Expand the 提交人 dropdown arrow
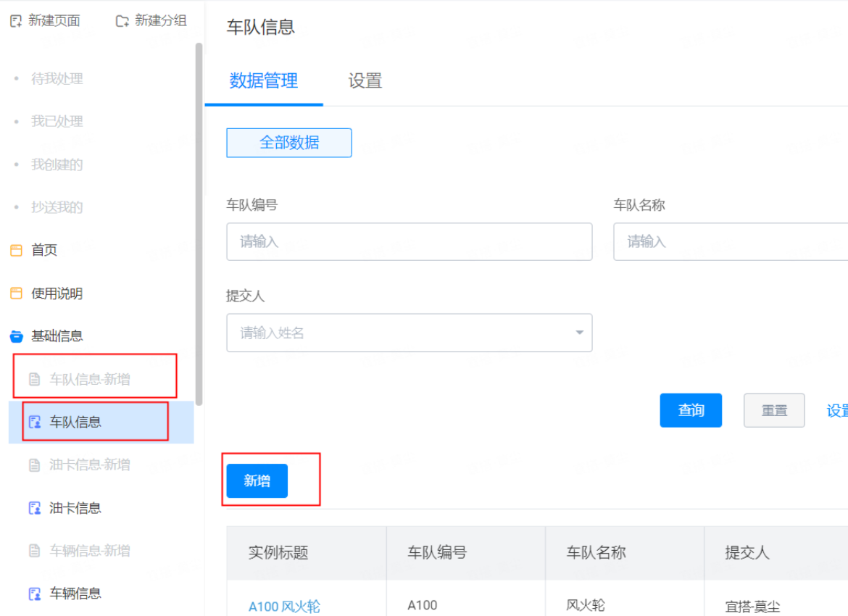 pos(579,333)
